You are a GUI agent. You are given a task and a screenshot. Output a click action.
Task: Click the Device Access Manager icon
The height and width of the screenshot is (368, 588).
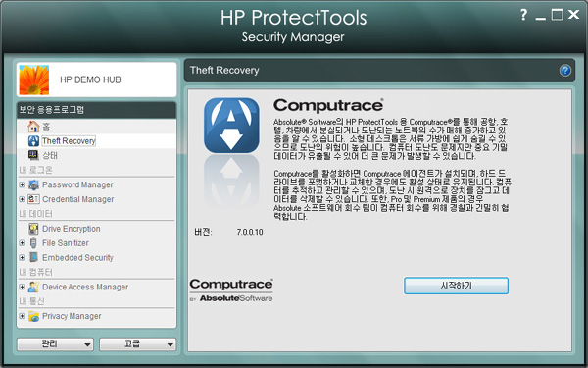coord(33,287)
